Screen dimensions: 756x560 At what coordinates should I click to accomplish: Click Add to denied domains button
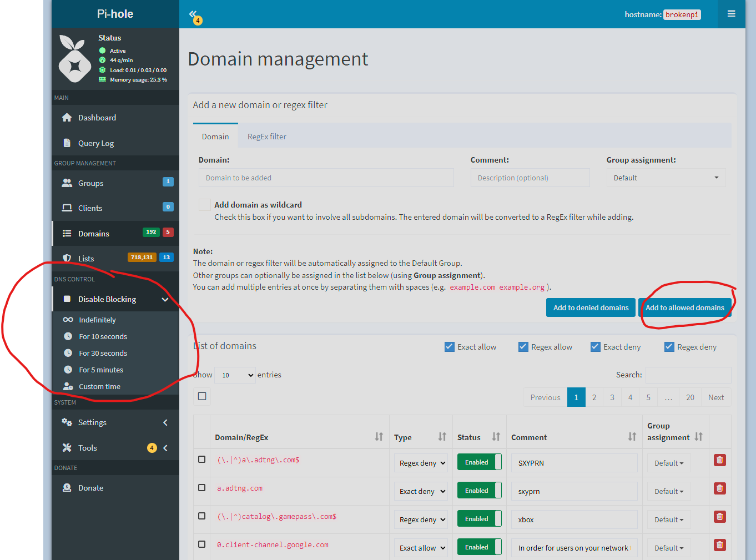click(x=591, y=307)
